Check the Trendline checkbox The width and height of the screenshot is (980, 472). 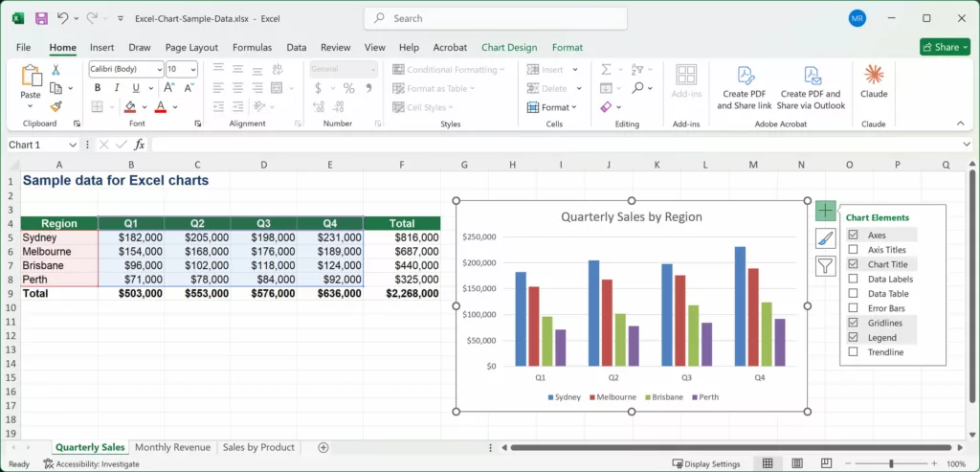(853, 352)
